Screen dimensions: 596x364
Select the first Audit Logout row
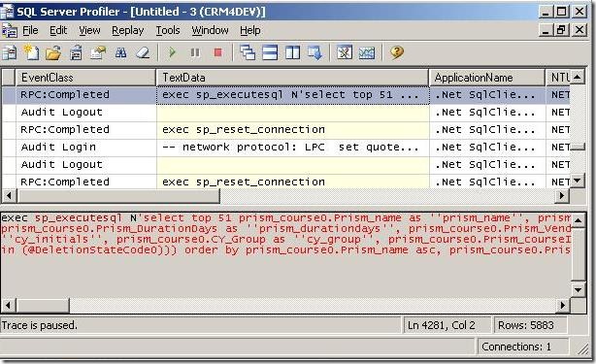(x=285, y=112)
